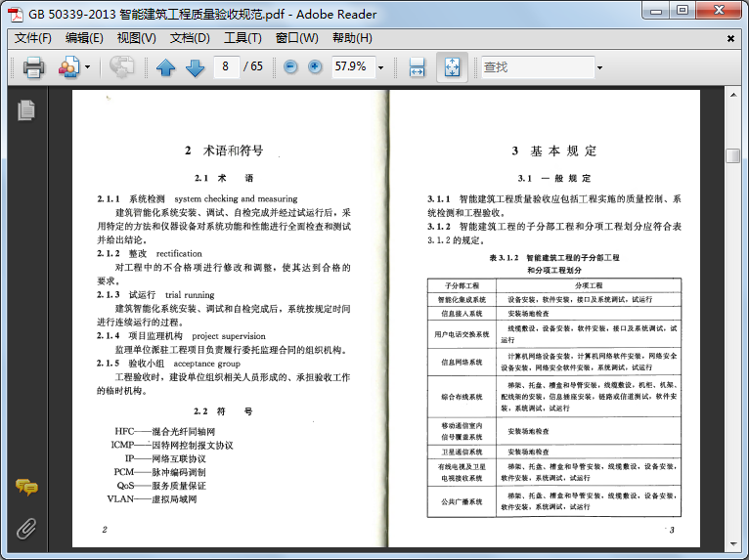Click the page number input field
The height and width of the screenshot is (560, 749).
click(x=227, y=67)
